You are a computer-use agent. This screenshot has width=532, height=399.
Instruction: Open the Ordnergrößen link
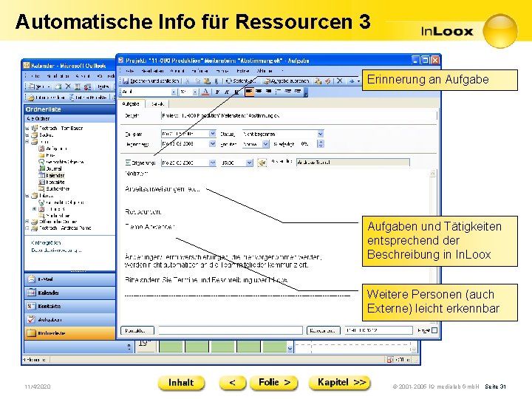coord(46,242)
